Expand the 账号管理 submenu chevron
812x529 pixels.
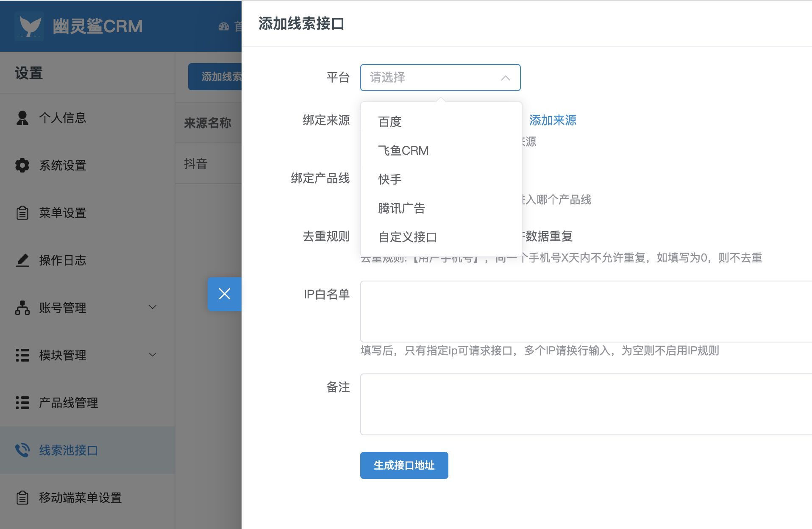[153, 307]
